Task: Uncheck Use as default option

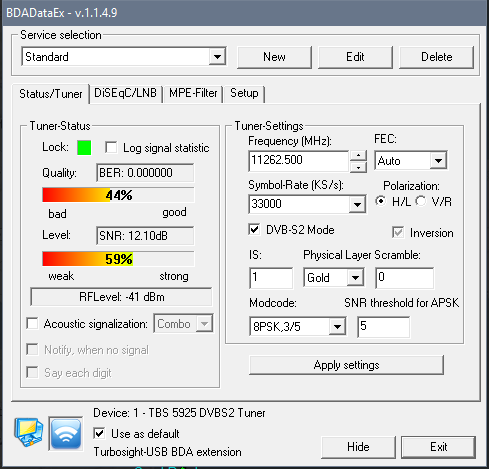Action: [x=99, y=434]
